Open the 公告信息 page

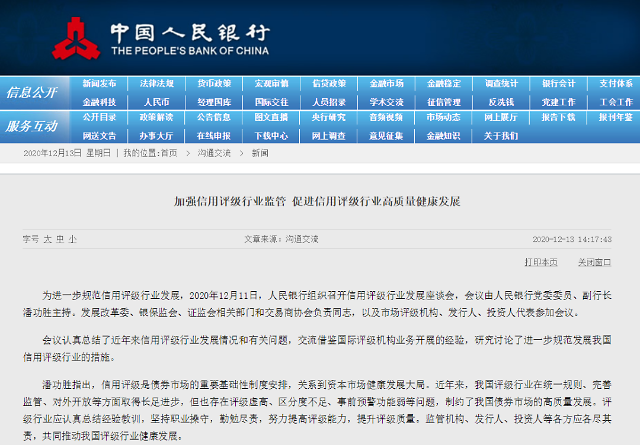point(214,118)
